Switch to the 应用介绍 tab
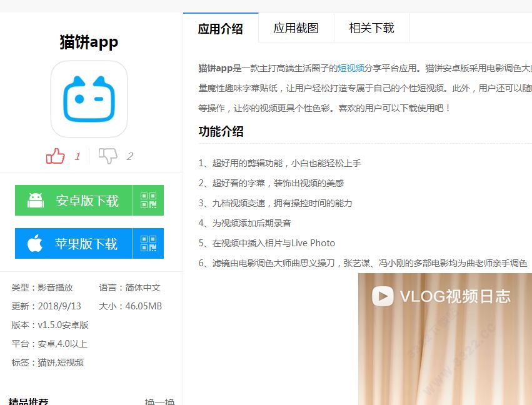 point(221,28)
